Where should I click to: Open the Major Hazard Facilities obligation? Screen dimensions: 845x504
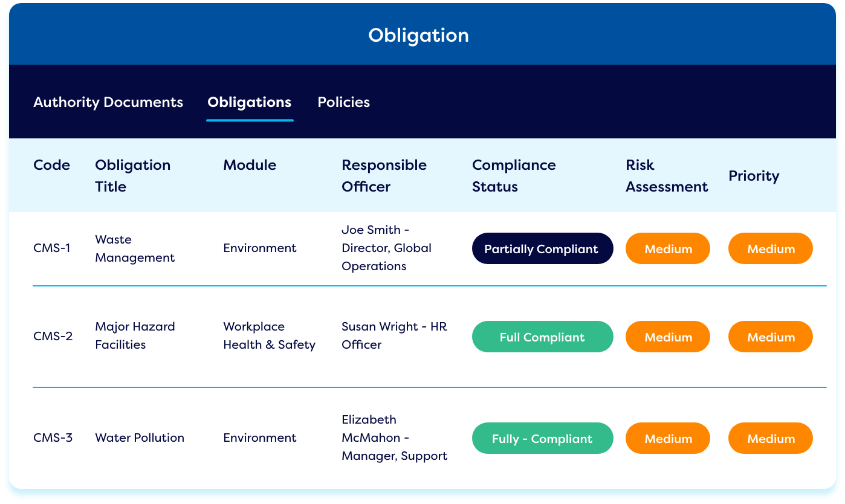[x=135, y=335]
